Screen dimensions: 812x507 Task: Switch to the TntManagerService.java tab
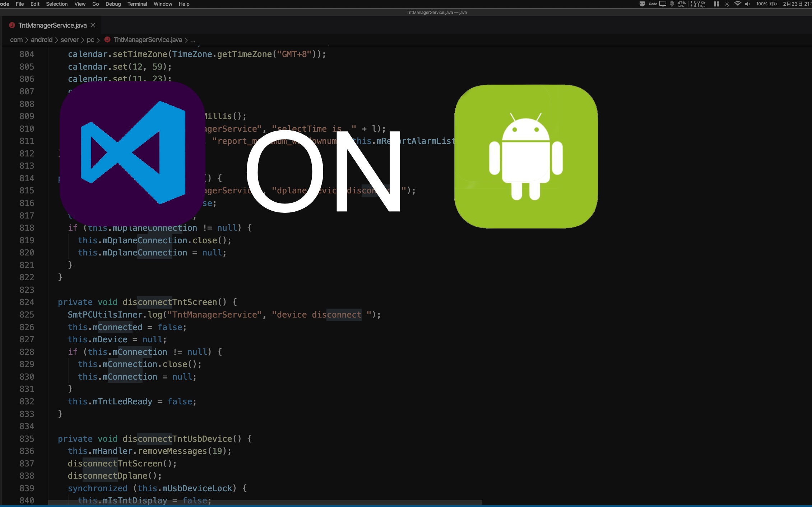click(x=52, y=25)
